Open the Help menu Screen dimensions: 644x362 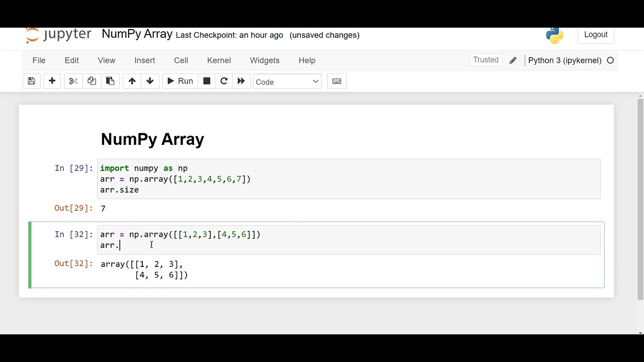pyautogui.click(x=307, y=60)
